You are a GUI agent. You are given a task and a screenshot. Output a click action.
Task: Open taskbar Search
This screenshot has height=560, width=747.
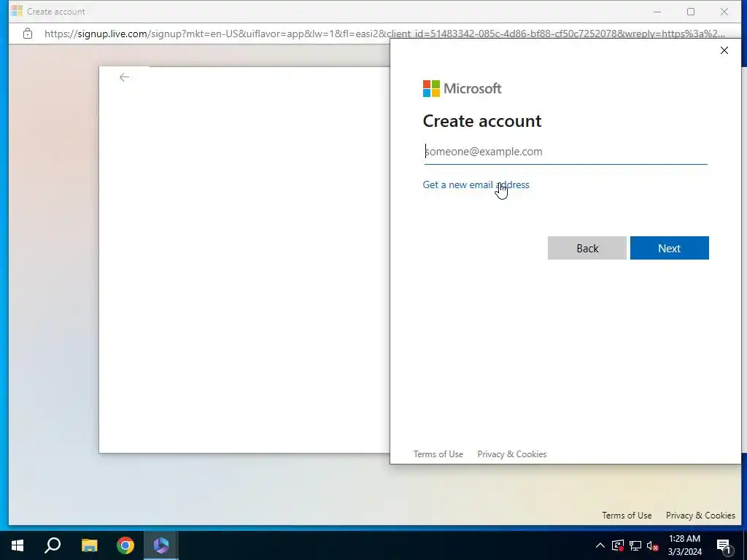[x=53, y=545]
